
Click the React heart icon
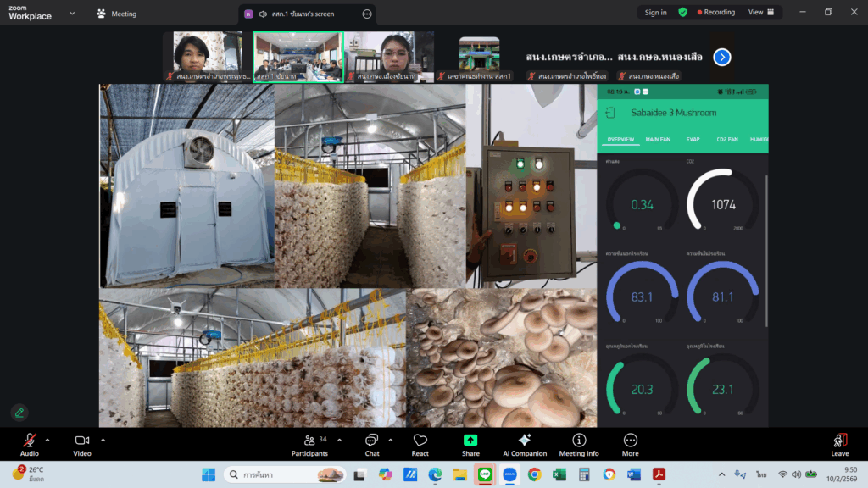(420, 441)
